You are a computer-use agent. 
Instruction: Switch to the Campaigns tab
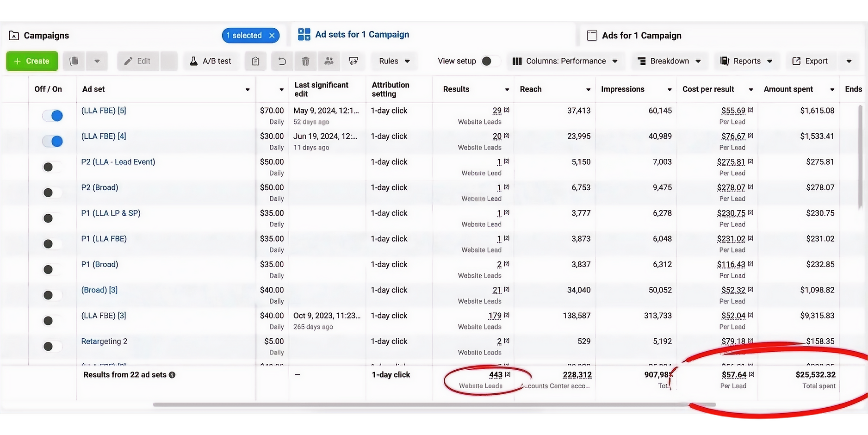[x=46, y=36]
